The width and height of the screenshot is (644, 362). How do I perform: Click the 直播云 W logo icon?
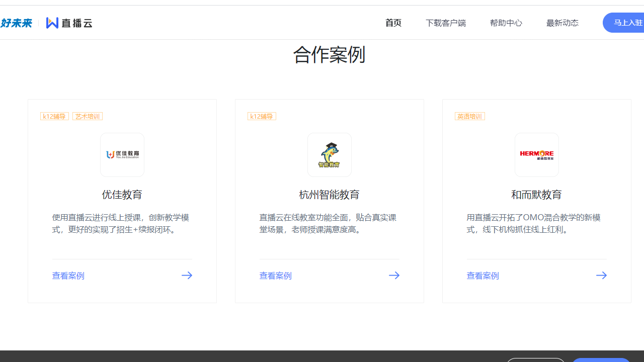click(x=52, y=22)
